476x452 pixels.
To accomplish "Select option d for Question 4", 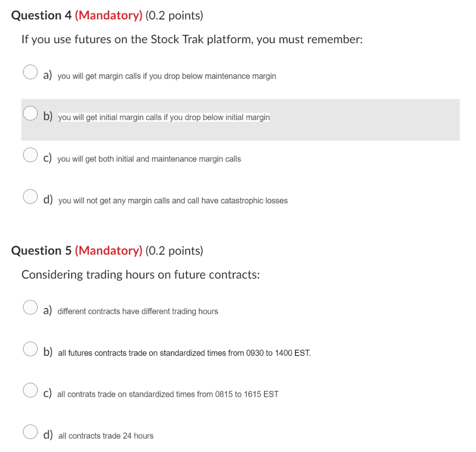I will pos(30,197).
